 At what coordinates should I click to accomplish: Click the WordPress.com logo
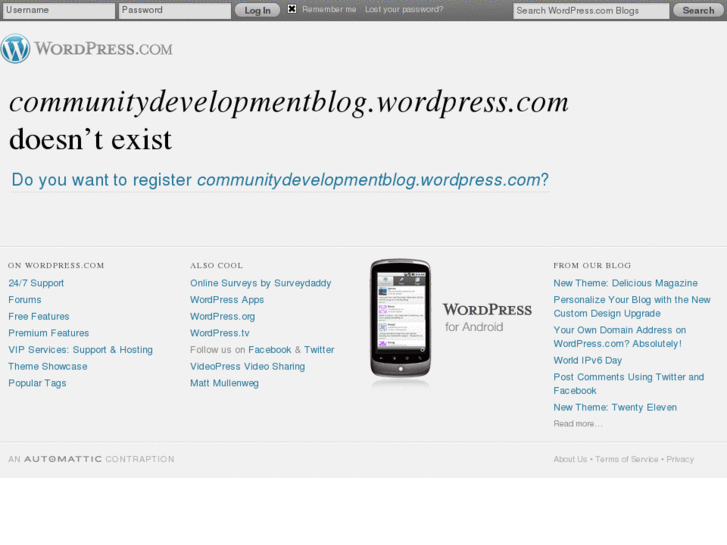pos(87,49)
